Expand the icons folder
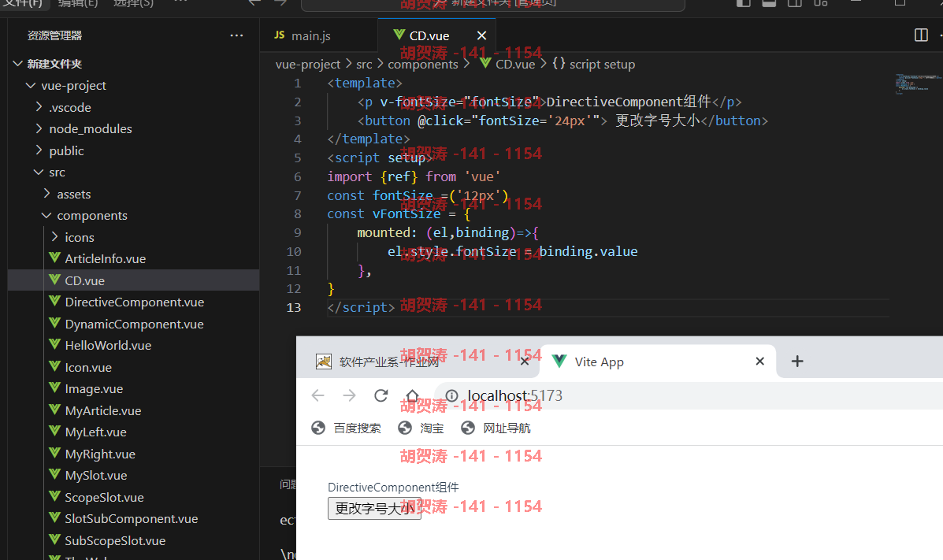The image size is (943, 560). 133,237
